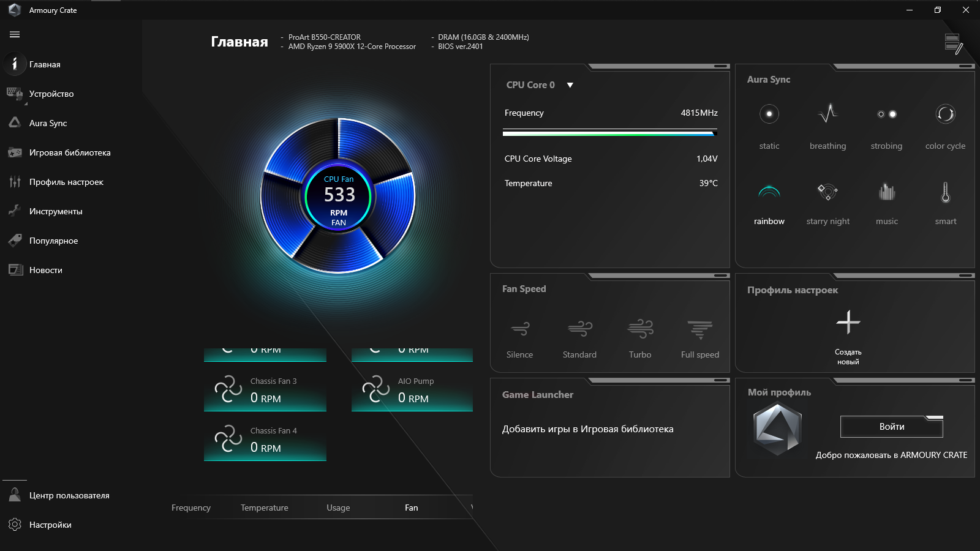Select the static lighting mode

tap(769, 126)
